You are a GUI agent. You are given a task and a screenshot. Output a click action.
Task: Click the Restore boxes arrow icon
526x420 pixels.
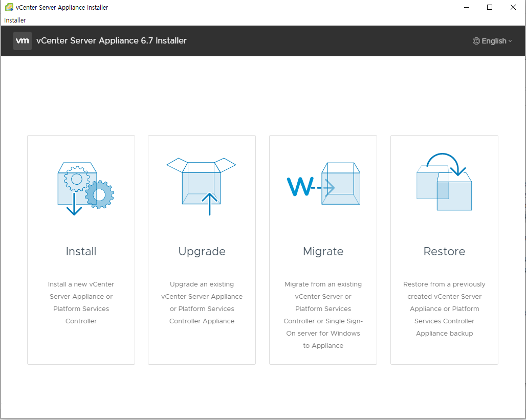(x=444, y=182)
